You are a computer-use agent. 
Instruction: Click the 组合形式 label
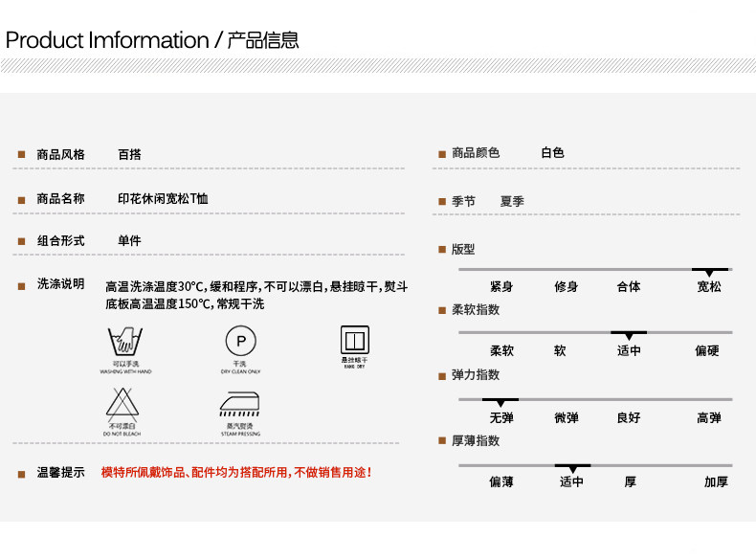tap(60, 240)
